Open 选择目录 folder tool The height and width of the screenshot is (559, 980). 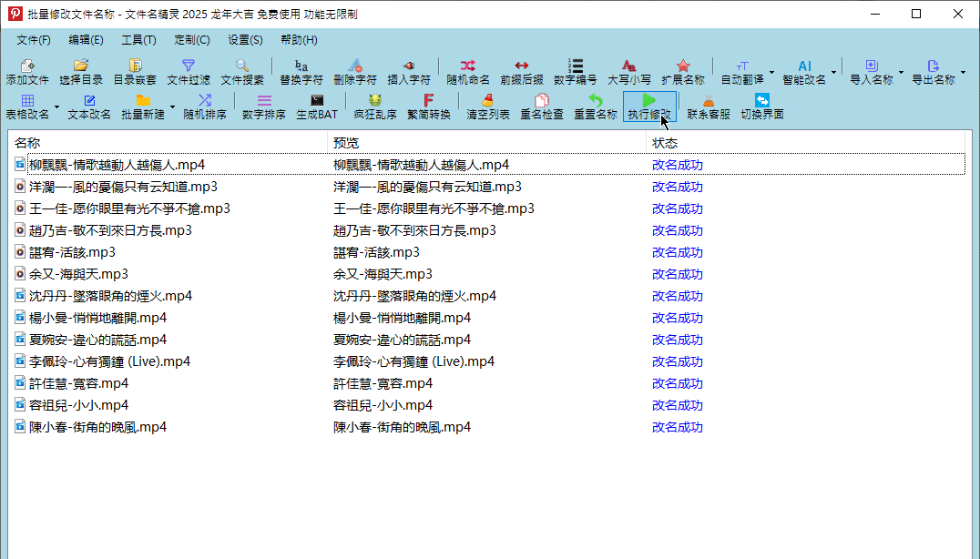tap(81, 73)
